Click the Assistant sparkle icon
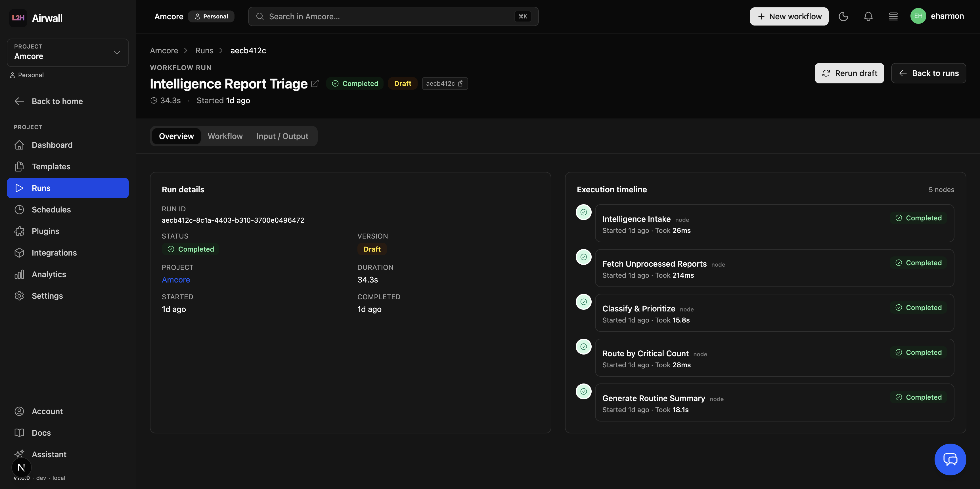The height and width of the screenshot is (489, 980). click(19, 454)
